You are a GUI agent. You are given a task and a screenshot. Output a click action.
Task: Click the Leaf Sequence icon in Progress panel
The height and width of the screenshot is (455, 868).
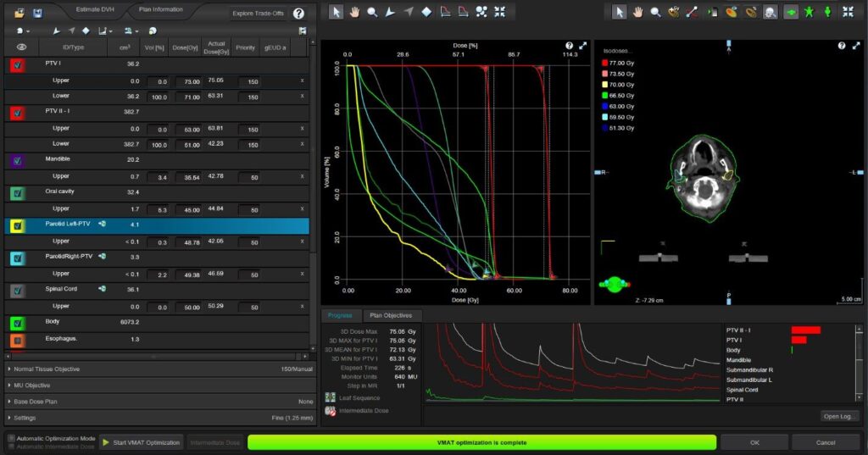pos(331,397)
